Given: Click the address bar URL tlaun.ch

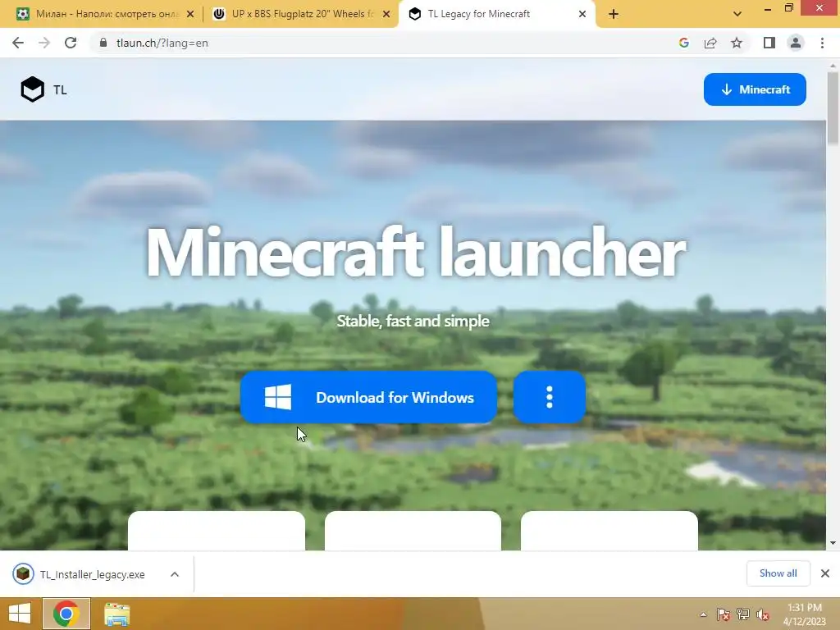Looking at the screenshot, I should pyautogui.click(x=162, y=43).
